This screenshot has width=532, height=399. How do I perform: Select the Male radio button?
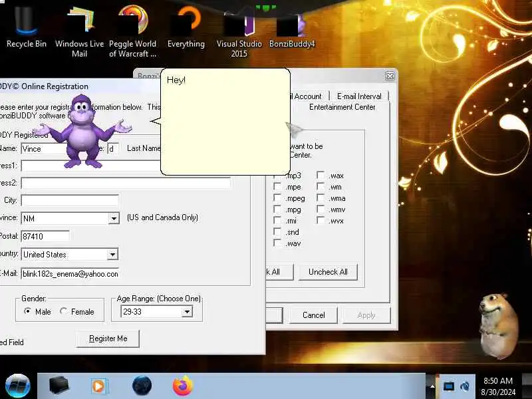[x=27, y=311]
